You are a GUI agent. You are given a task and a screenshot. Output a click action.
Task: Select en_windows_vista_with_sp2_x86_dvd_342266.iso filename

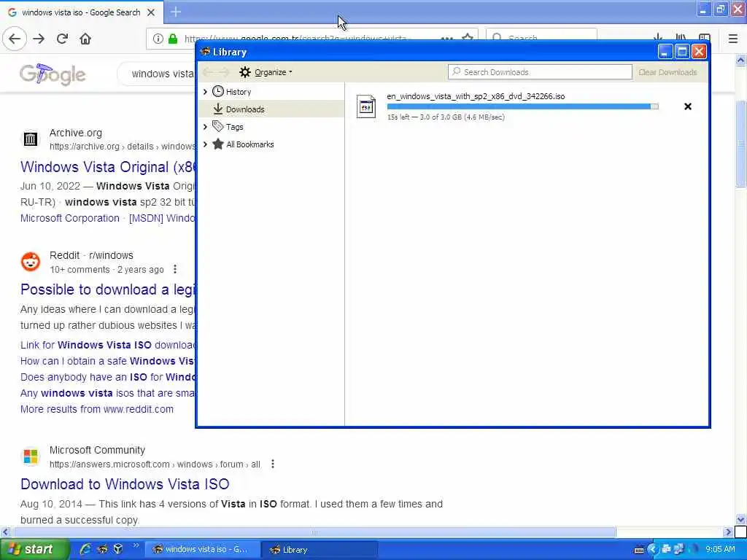tap(476, 96)
